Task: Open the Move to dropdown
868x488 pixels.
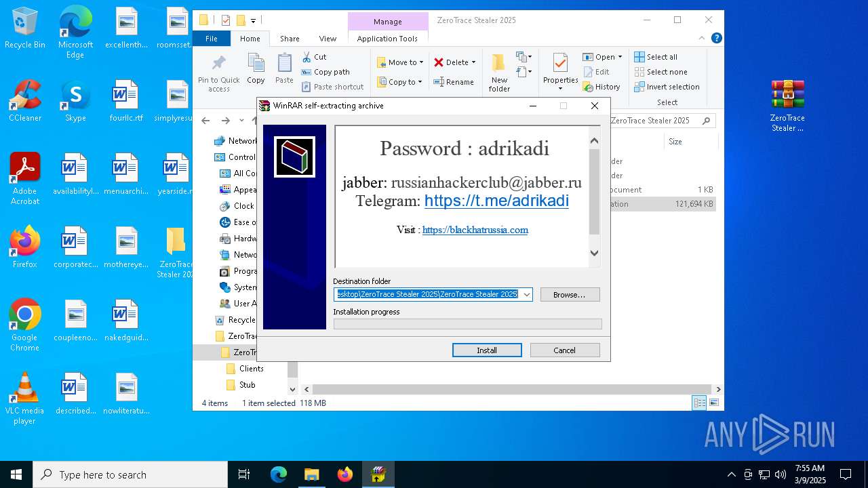Action: point(400,62)
